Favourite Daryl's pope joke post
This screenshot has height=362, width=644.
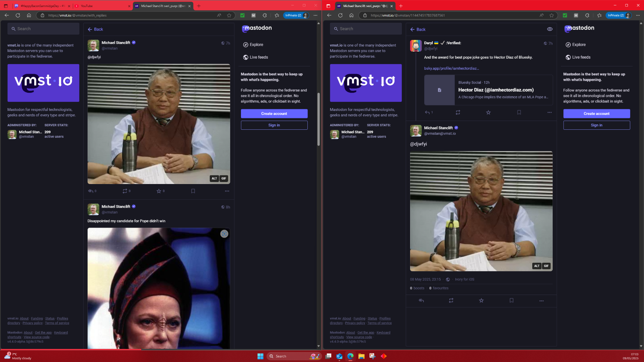click(x=488, y=113)
